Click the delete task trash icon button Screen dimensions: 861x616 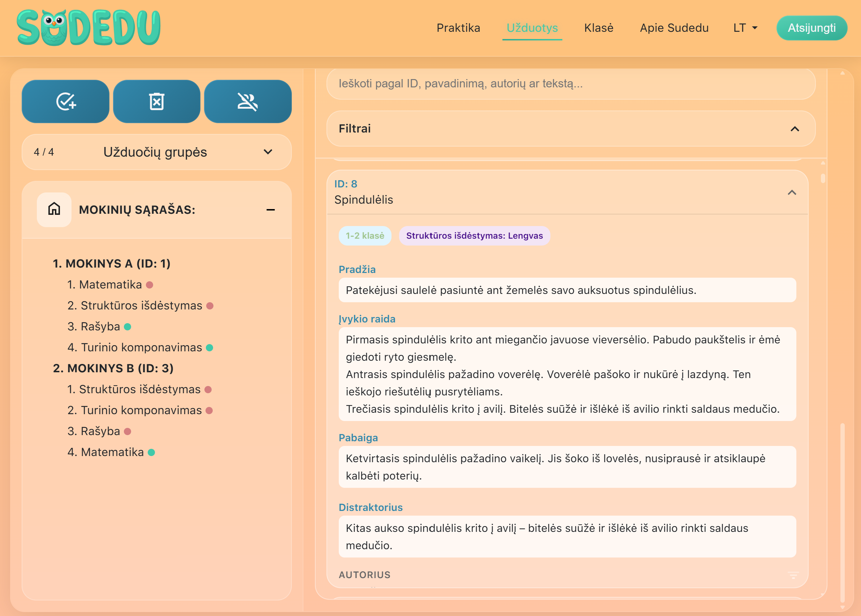(x=157, y=101)
